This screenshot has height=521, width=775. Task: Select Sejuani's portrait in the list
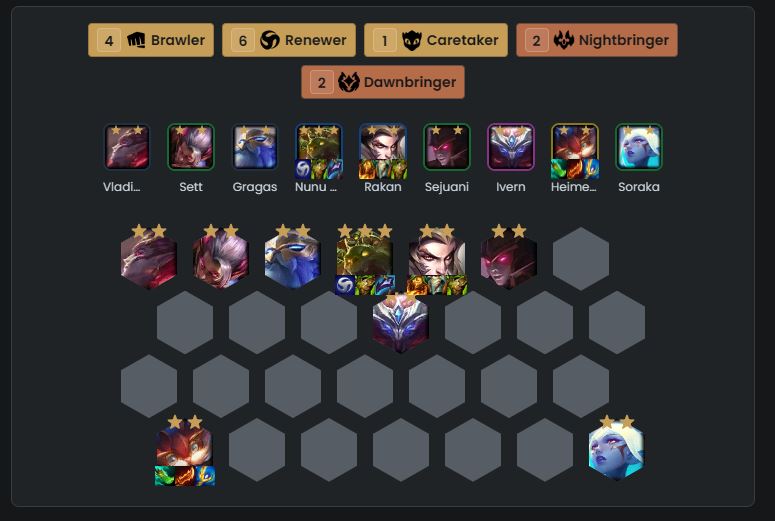coord(447,147)
